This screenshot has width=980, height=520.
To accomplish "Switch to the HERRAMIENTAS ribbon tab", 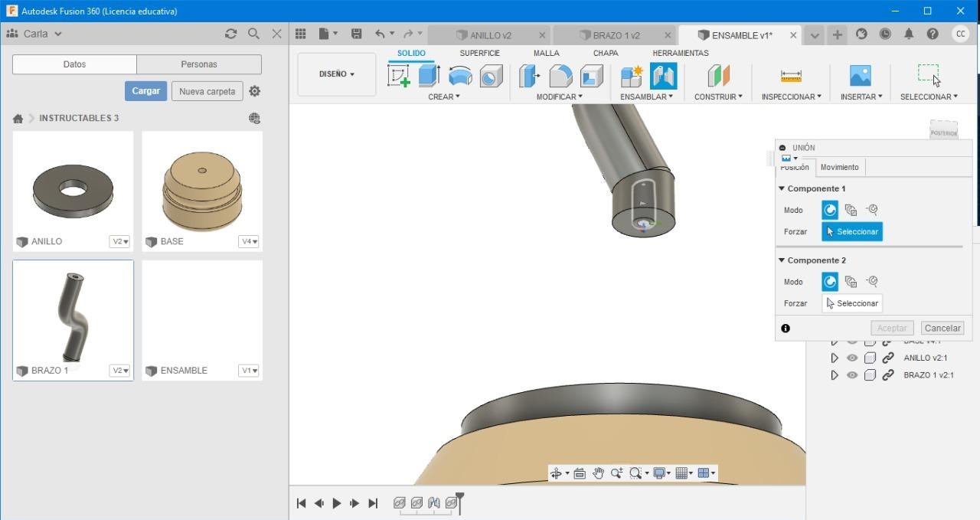I will (x=681, y=53).
